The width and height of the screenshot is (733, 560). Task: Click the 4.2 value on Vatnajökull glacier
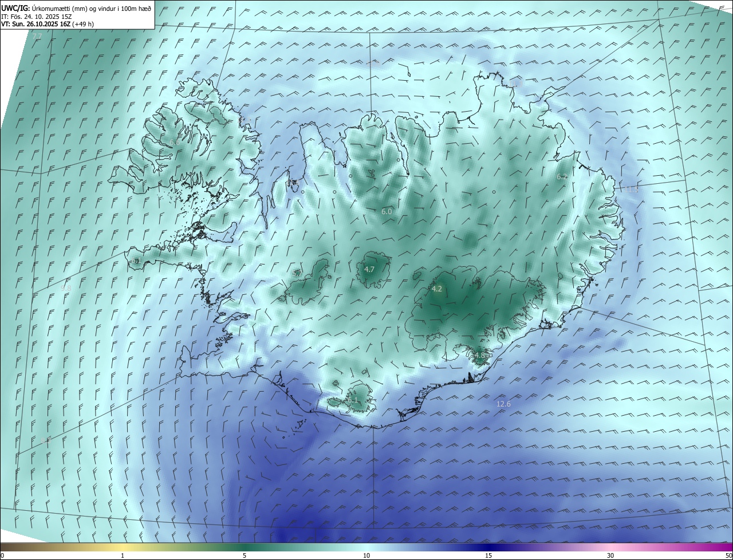437,289
